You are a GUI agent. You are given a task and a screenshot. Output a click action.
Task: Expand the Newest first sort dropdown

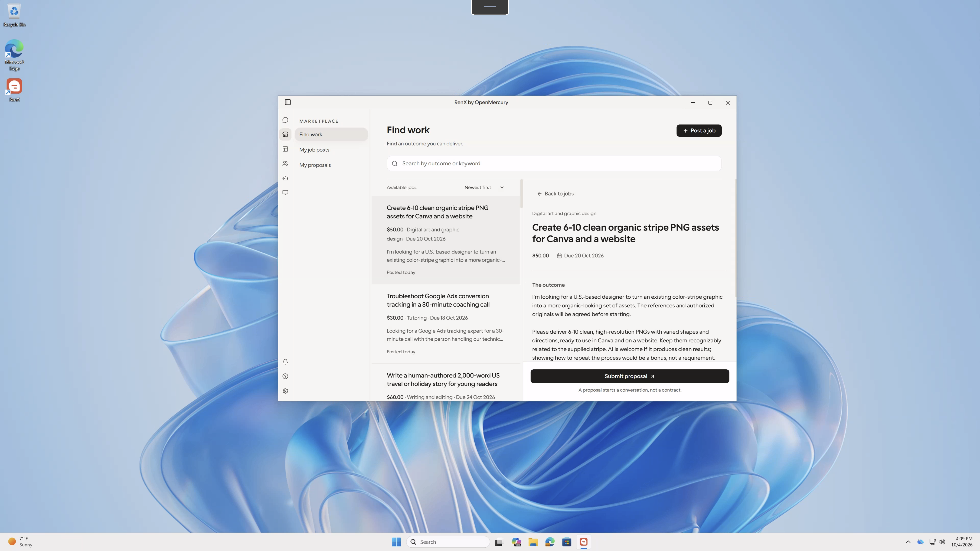(x=484, y=187)
